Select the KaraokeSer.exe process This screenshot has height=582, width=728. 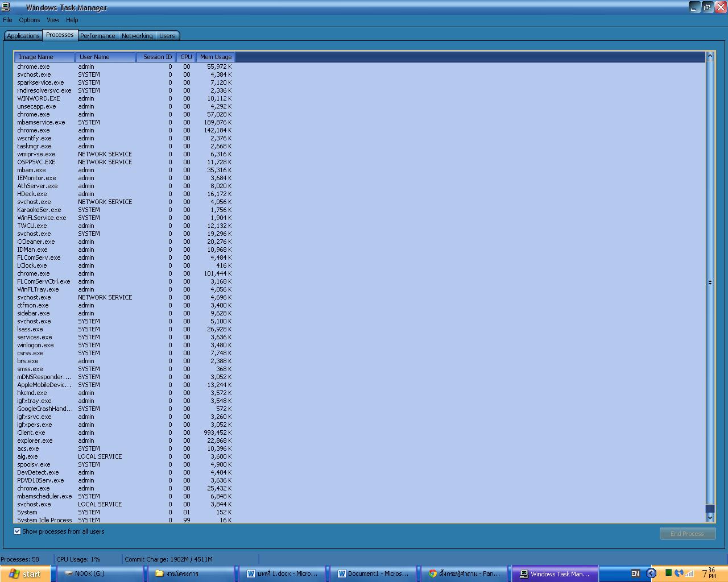(124, 210)
